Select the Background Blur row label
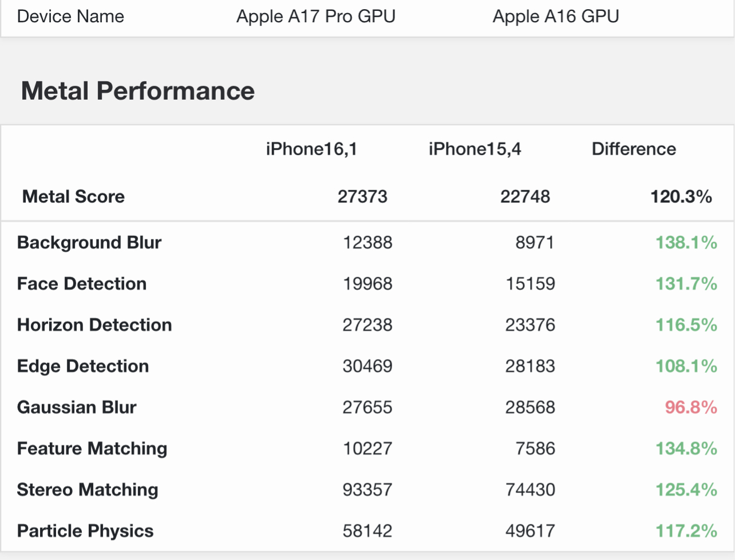 (x=89, y=242)
